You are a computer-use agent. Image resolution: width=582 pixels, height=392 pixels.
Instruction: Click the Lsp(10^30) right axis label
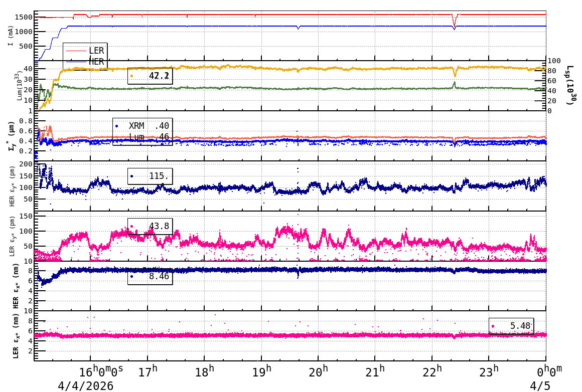(x=571, y=85)
